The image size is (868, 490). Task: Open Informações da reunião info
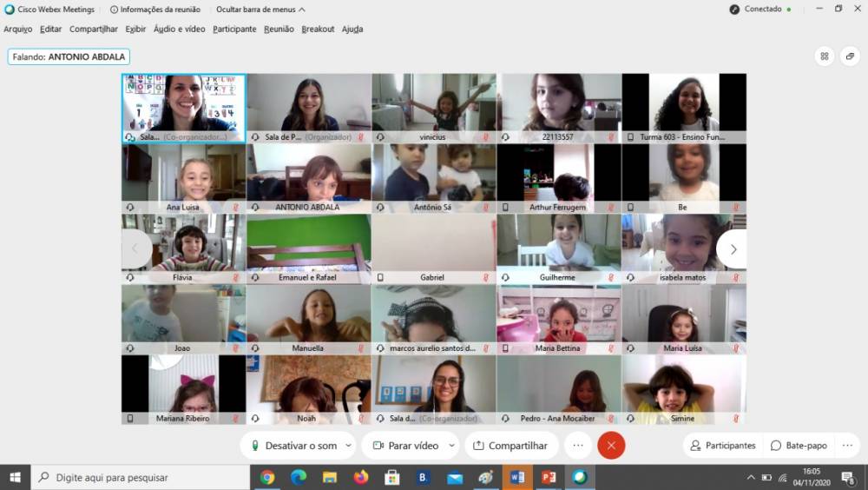pyautogui.click(x=155, y=10)
